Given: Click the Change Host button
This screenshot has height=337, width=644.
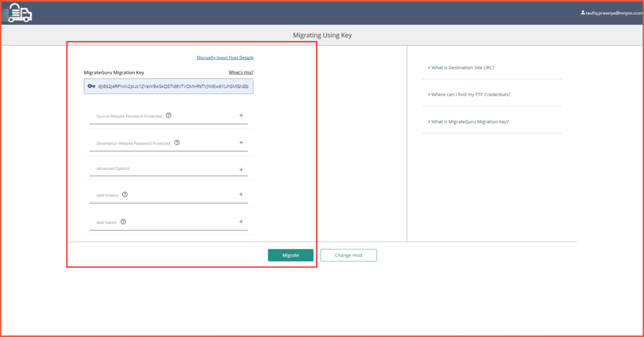Looking at the screenshot, I should (x=349, y=255).
